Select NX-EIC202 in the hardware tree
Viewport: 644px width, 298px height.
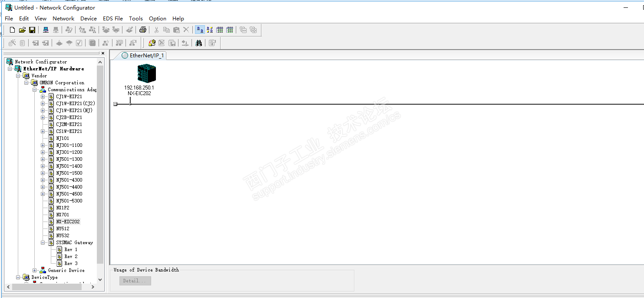click(x=68, y=222)
